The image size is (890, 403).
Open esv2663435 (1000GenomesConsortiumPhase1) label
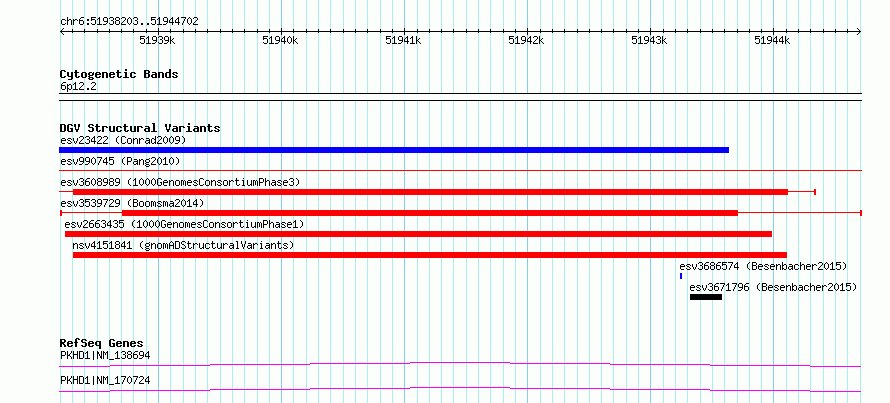click(184, 224)
